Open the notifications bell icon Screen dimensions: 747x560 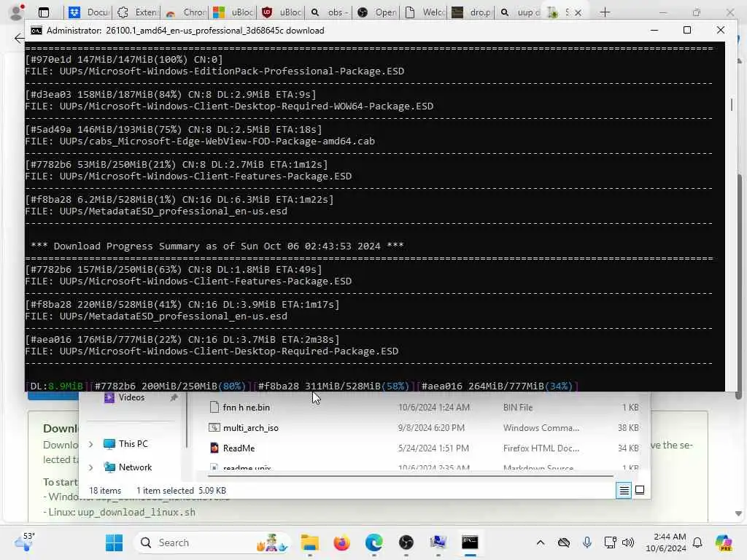tap(697, 542)
